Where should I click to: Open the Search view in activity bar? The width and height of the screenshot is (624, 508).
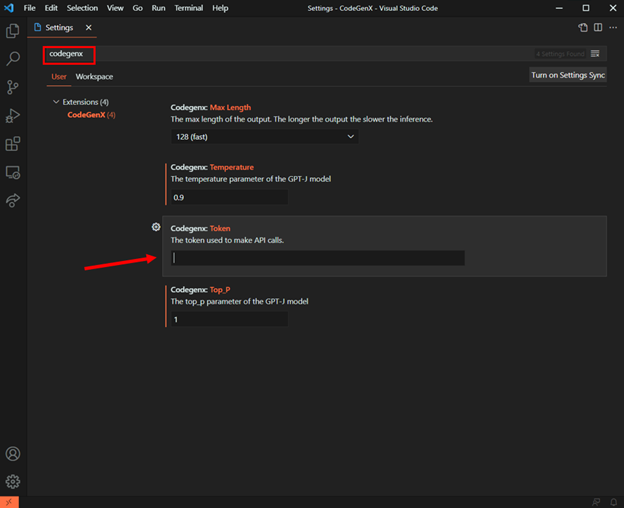click(x=13, y=59)
